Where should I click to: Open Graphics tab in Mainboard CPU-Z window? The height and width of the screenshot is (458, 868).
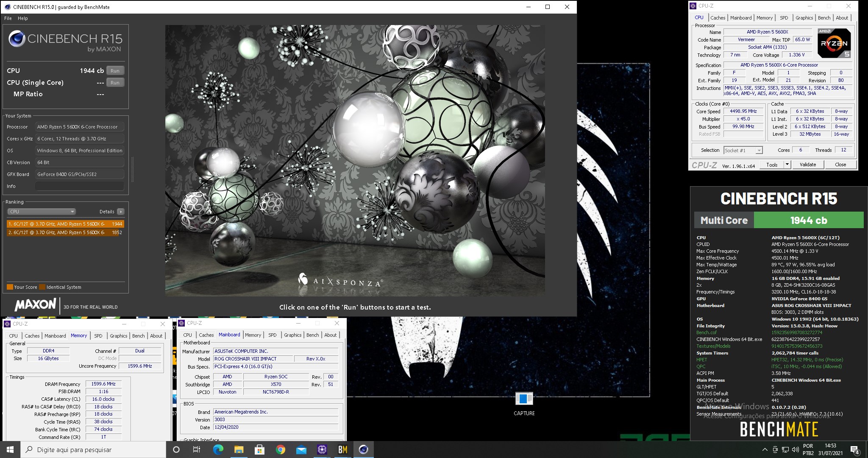292,335
